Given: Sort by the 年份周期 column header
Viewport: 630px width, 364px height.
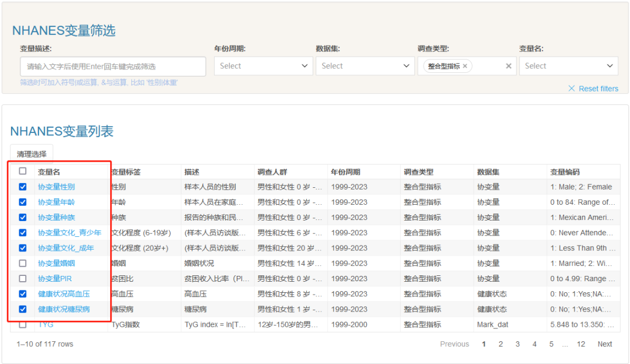Looking at the screenshot, I should (x=345, y=172).
